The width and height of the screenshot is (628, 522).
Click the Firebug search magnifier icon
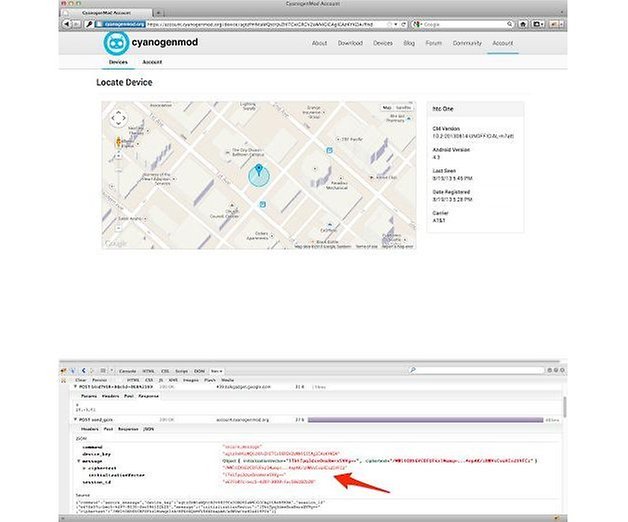tap(413, 370)
